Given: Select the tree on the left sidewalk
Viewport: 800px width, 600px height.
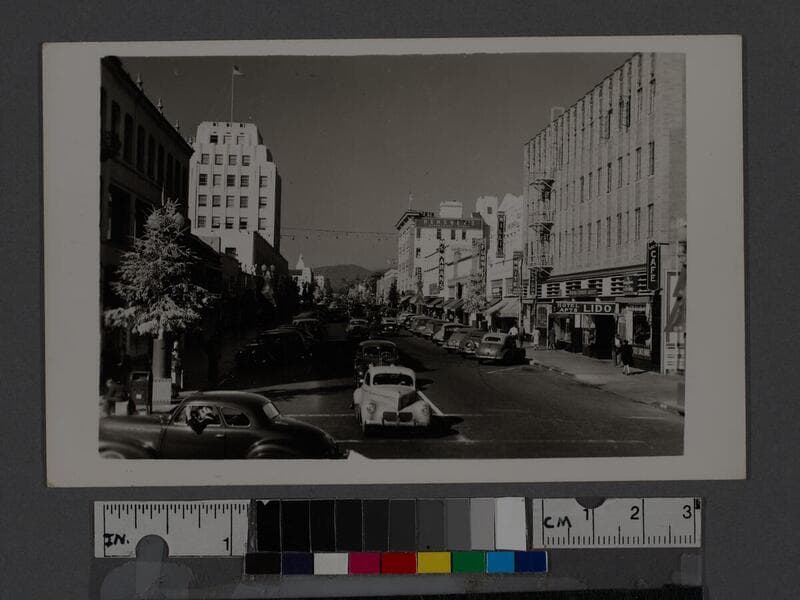Looking at the screenshot, I should click(x=158, y=275).
